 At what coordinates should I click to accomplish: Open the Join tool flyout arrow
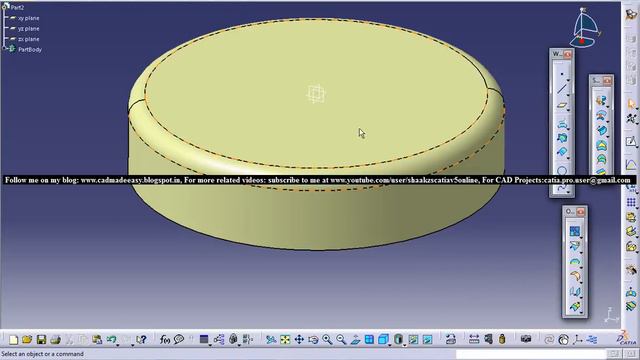581,238
